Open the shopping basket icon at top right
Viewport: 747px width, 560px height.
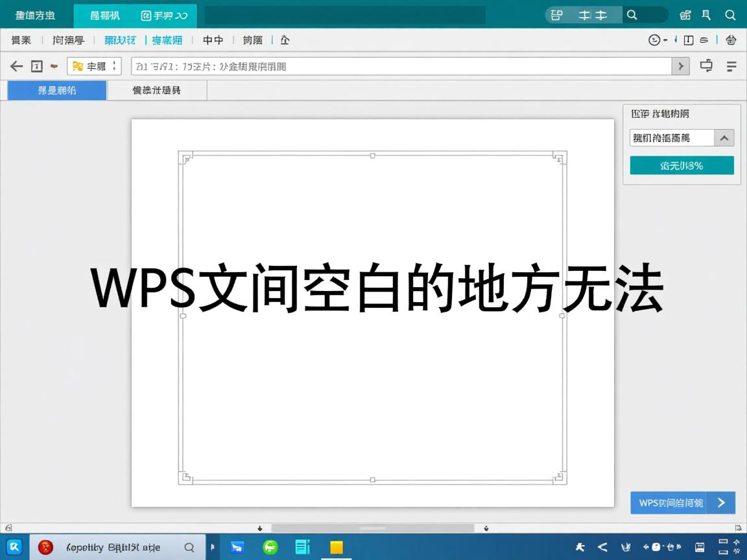point(731,40)
